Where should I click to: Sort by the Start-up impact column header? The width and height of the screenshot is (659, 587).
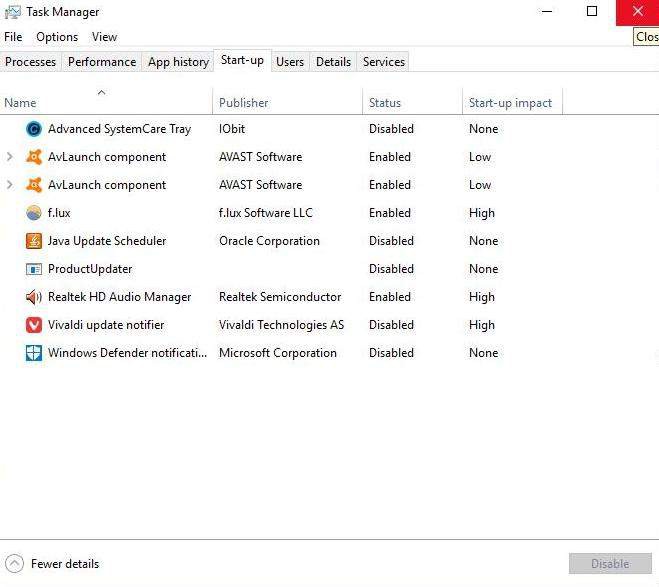pyautogui.click(x=512, y=101)
